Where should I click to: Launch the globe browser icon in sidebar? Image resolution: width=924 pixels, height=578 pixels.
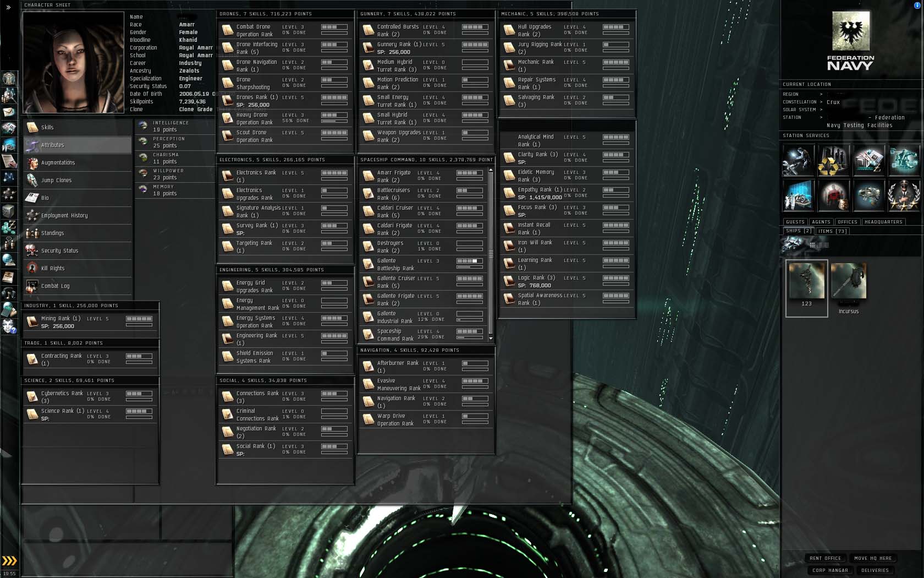point(9,260)
